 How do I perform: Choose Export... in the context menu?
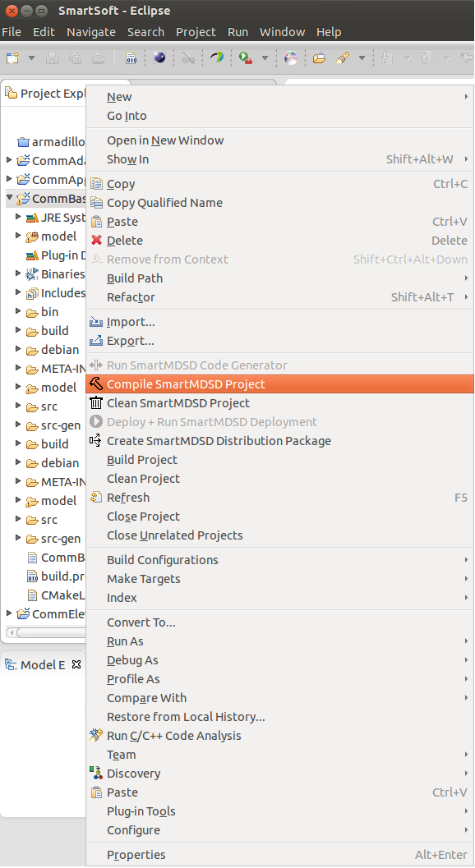280,341
